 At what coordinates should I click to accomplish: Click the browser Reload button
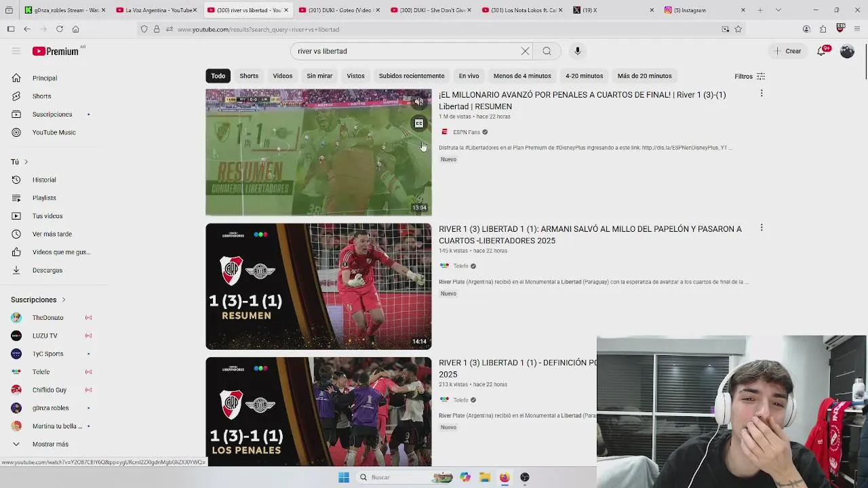tap(60, 29)
